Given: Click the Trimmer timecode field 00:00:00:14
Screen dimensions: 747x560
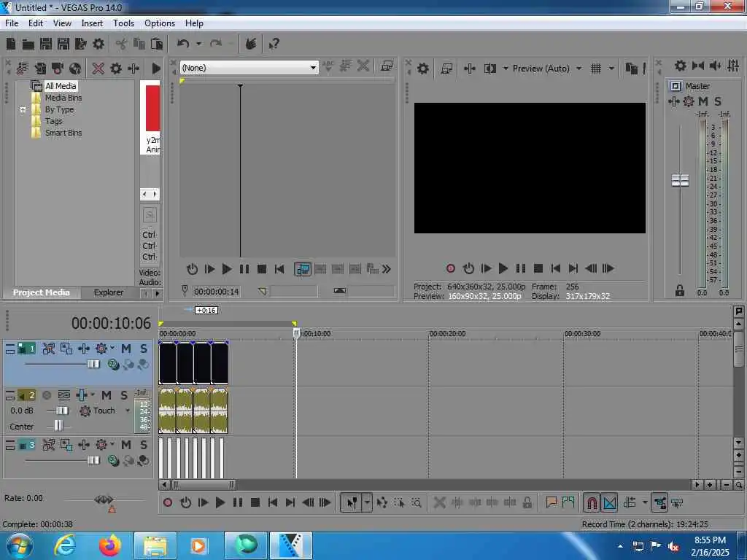Looking at the screenshot, I should (216, 292).
